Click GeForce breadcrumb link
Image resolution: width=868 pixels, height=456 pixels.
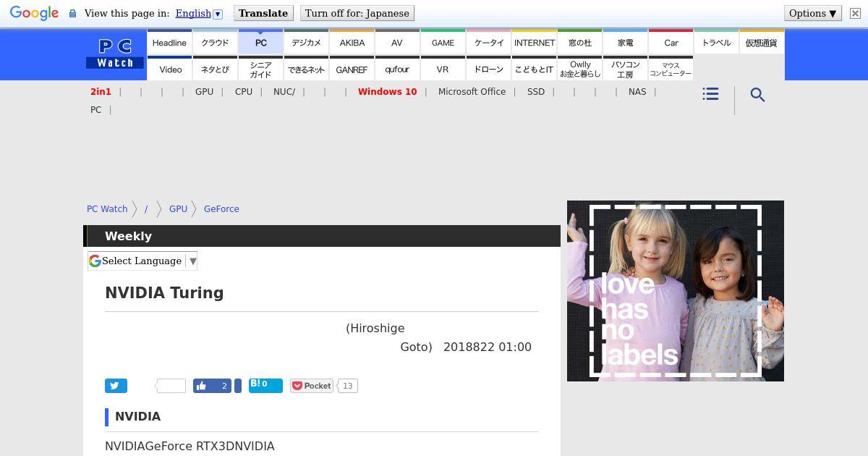221,208
